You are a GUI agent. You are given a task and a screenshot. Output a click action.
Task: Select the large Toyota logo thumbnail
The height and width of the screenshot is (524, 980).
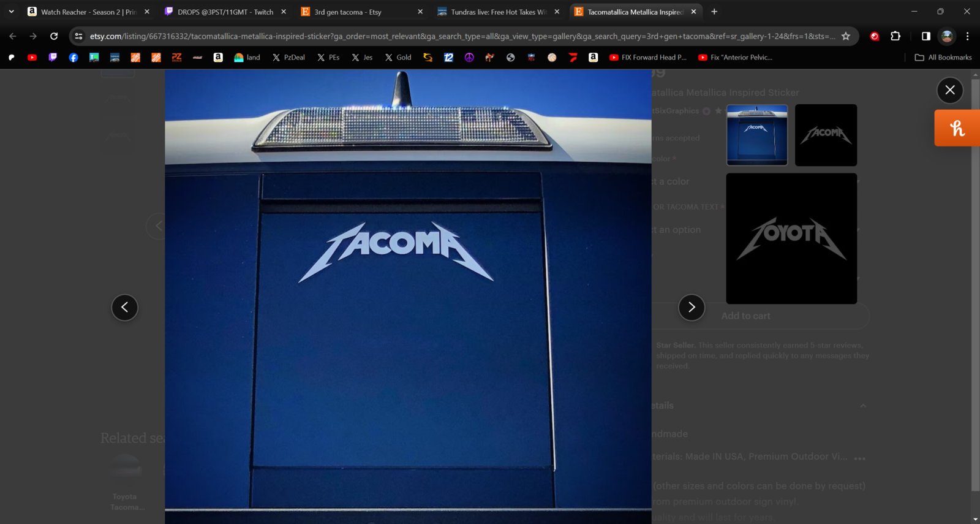pyautogui.click(x=791, y=238)
